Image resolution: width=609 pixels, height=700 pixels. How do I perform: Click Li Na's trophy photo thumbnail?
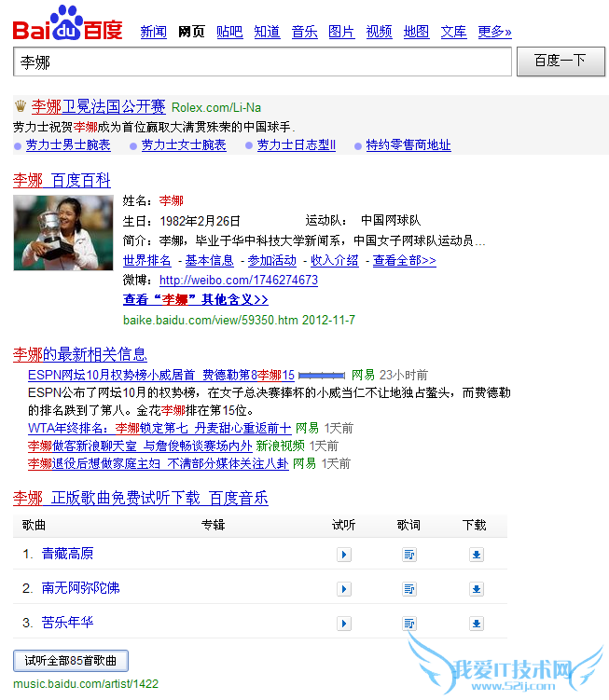pyautogui.click(x=63, y=233)
